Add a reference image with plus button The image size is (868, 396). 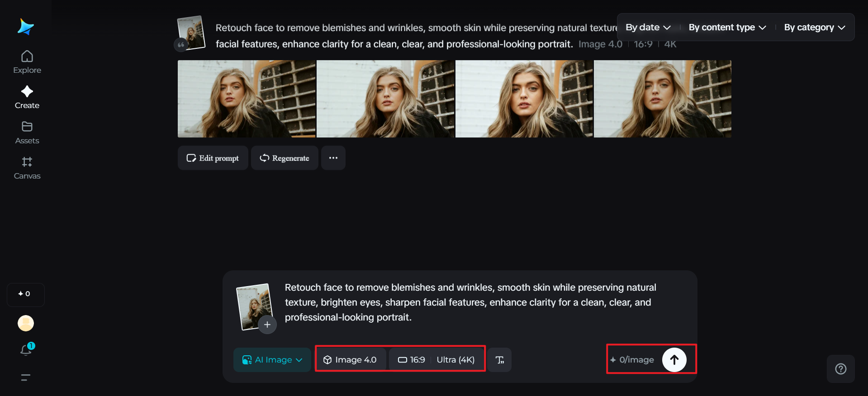[x=267, y=325]
